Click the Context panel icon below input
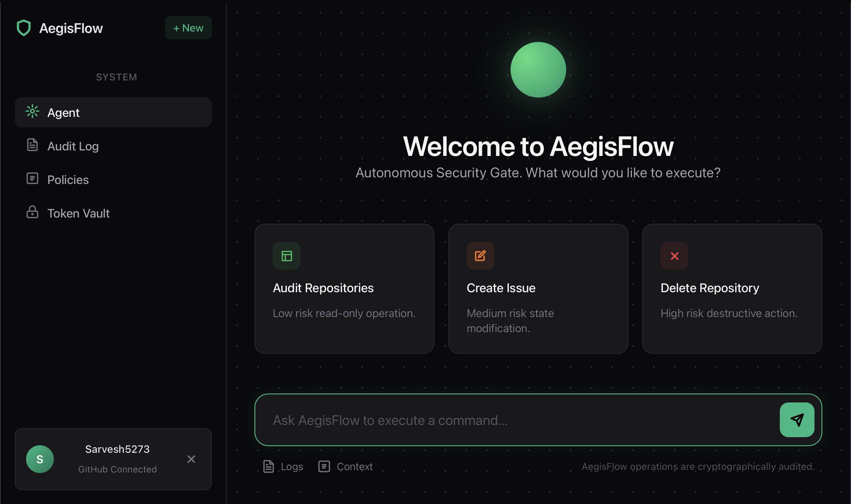This screenshot has height=504, width=851. coord(324,466)
